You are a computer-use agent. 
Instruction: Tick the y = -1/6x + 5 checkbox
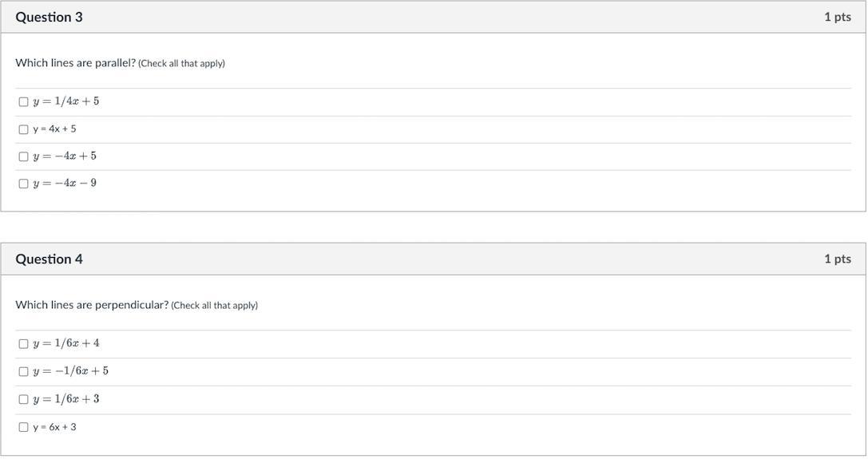point(23,372)
